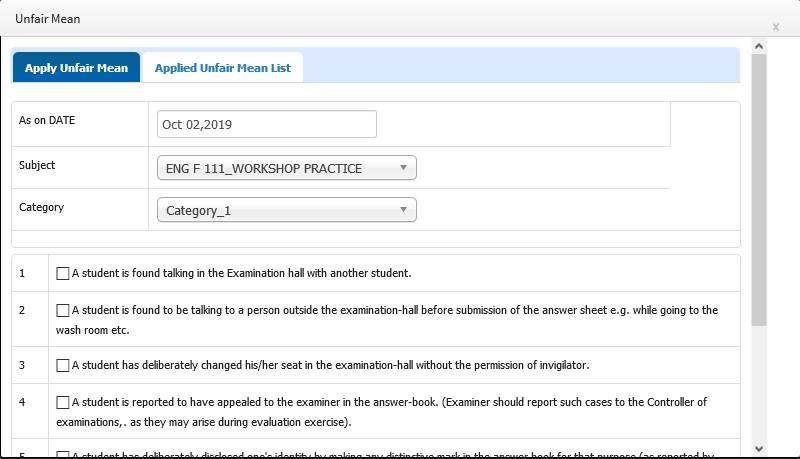Click row number 3 cell
Viewport: 800px width, 459px height.
tap(30, 365)
